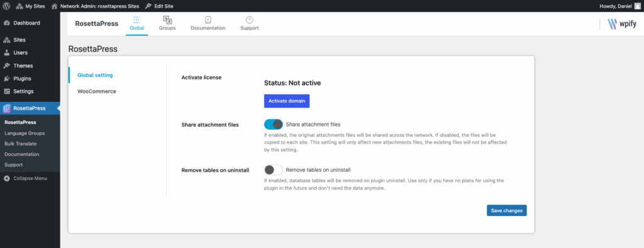Click the Support question mark icon

click(249, 20)
